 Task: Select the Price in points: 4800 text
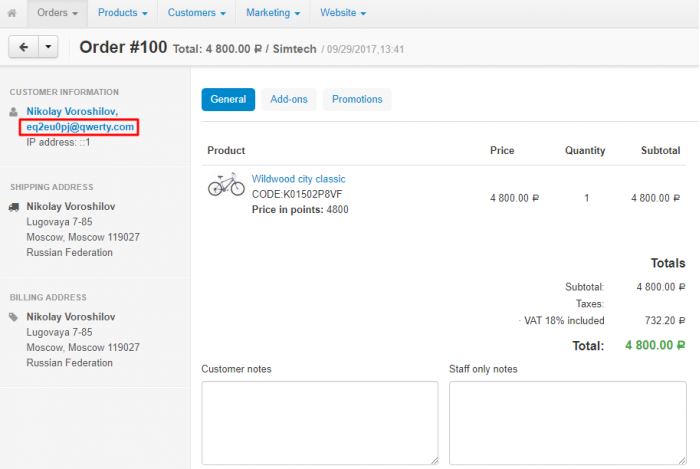pyautogui.click(x=300, y=209)
